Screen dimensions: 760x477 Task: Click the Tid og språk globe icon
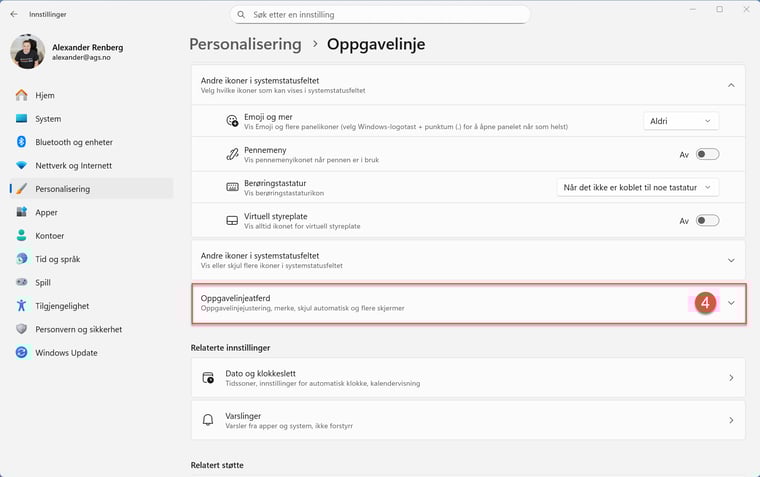pos(21,259)
